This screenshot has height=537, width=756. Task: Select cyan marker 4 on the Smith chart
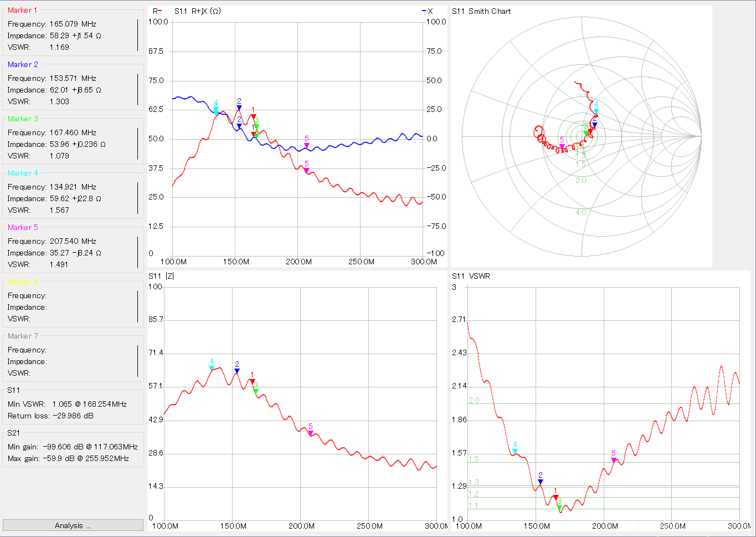click(596, 111)
